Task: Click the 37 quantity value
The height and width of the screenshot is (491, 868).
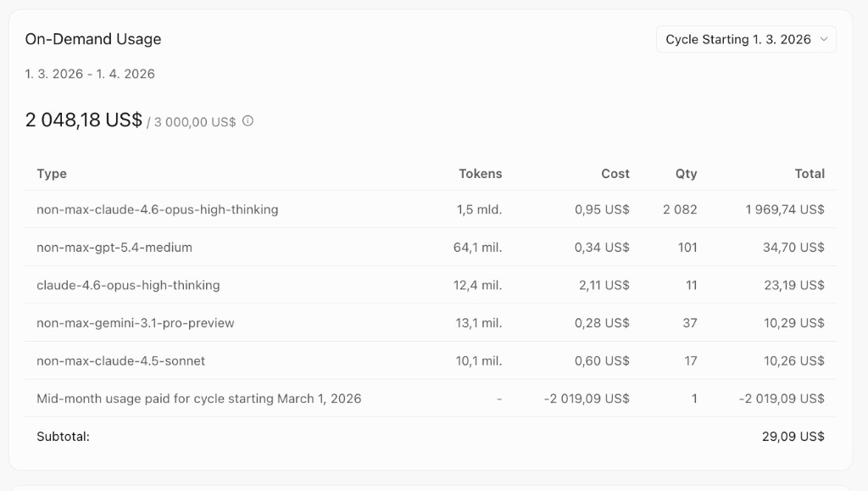Action: 690,323
